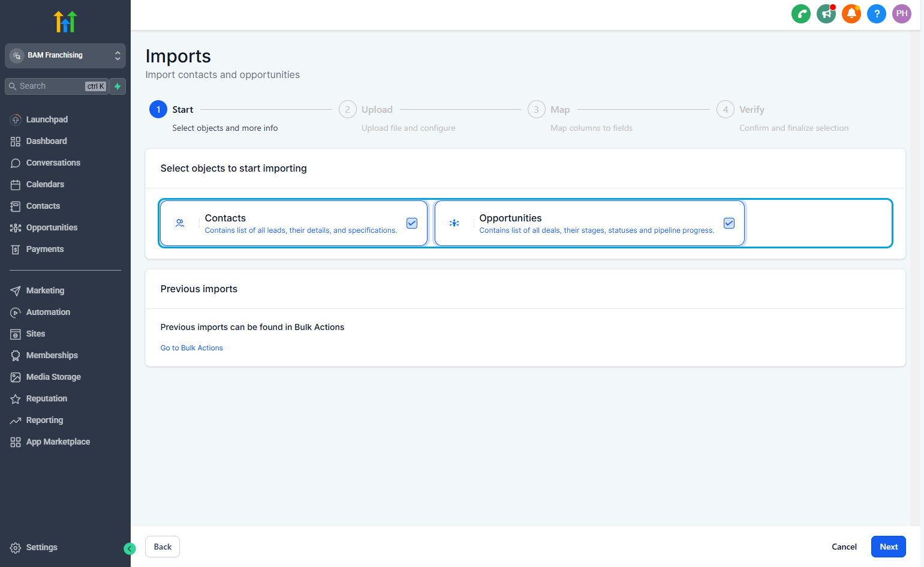Click the Media Storage image icon

tap(16, 377)
